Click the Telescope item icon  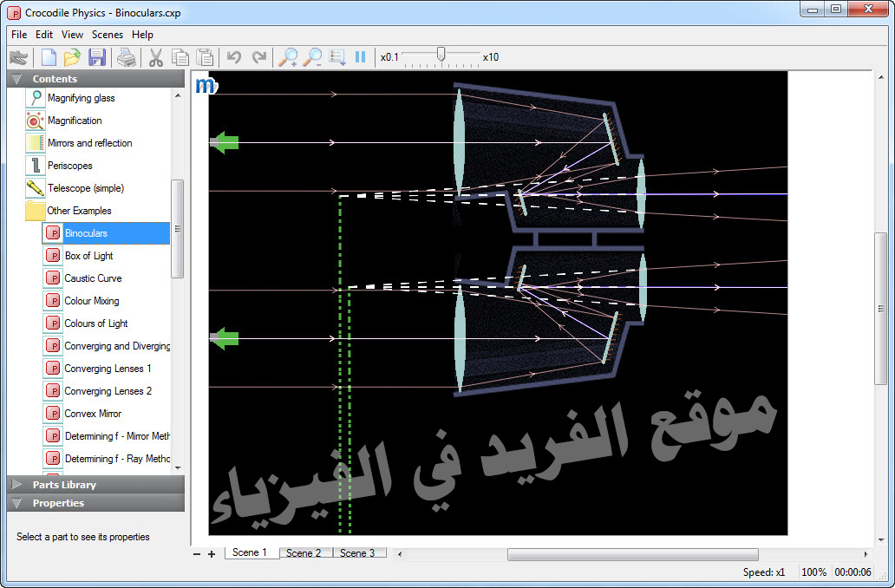click(x=36, y=188)
